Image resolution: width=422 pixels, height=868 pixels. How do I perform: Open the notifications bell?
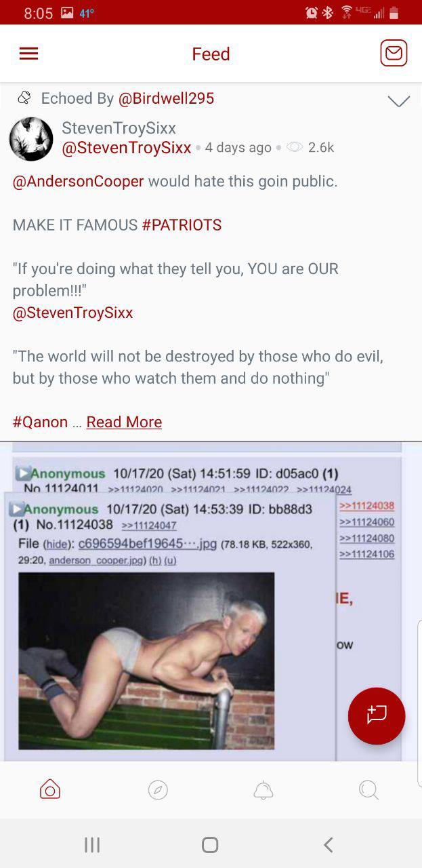click(263, 790)
